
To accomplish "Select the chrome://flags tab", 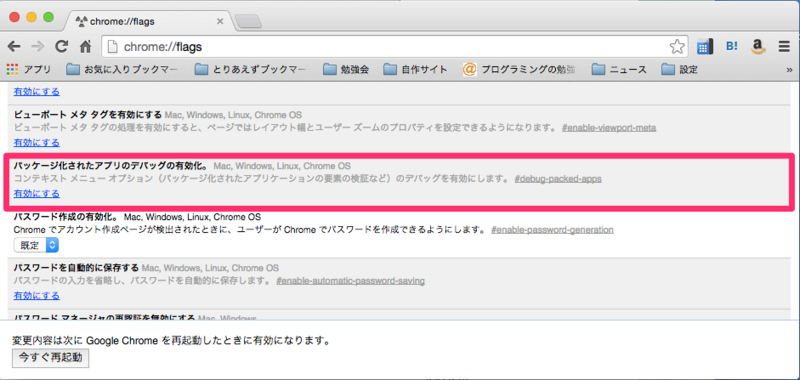I will (x=148, y=21).
